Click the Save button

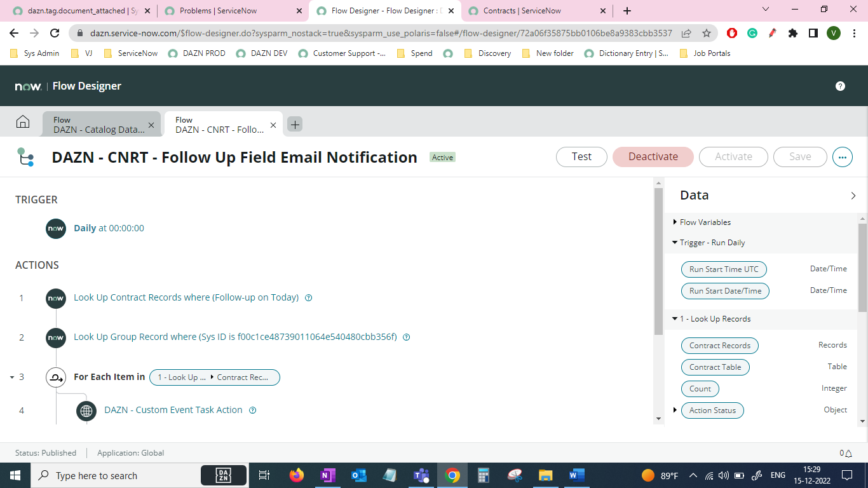pos(800,157)
